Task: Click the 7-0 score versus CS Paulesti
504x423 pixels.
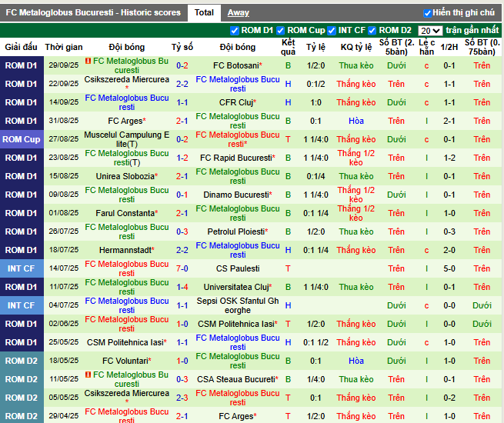Action: click(182, 268)
